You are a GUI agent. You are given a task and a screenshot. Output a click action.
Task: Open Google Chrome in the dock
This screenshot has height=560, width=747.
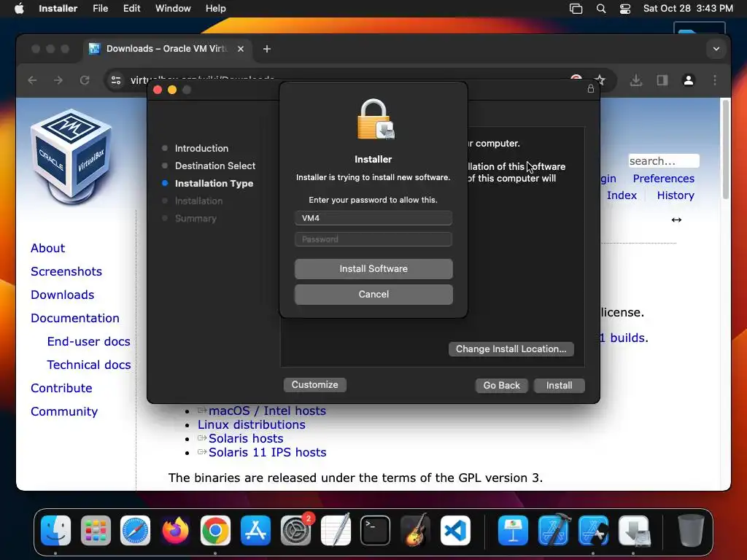point(215,531)
